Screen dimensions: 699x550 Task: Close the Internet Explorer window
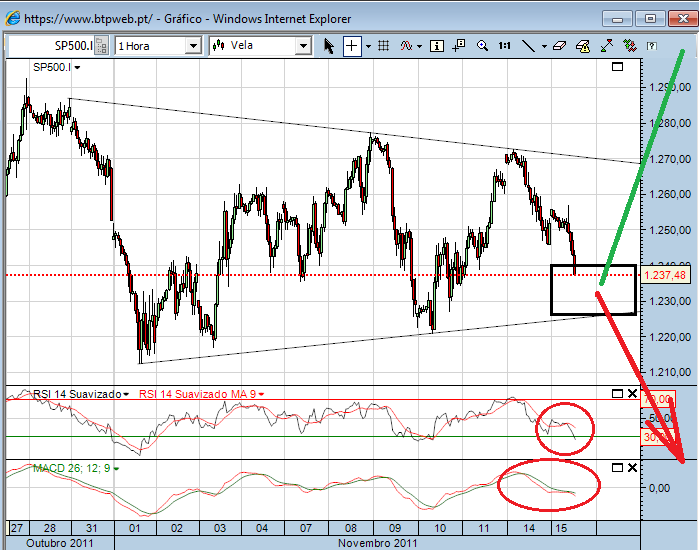coord(683,19)
